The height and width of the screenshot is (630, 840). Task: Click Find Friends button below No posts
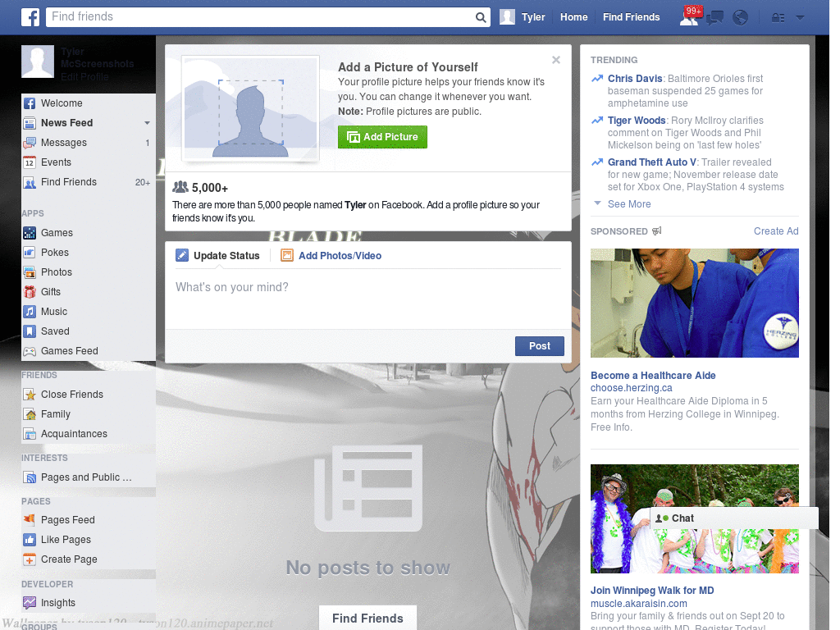pyautogui.click(x=367, y=619)
